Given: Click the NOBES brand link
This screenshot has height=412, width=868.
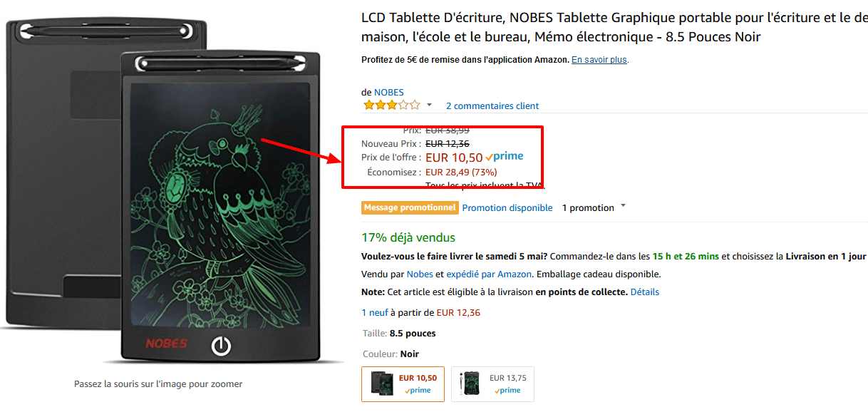Looking at the screenshot, I should coord(389,92).
